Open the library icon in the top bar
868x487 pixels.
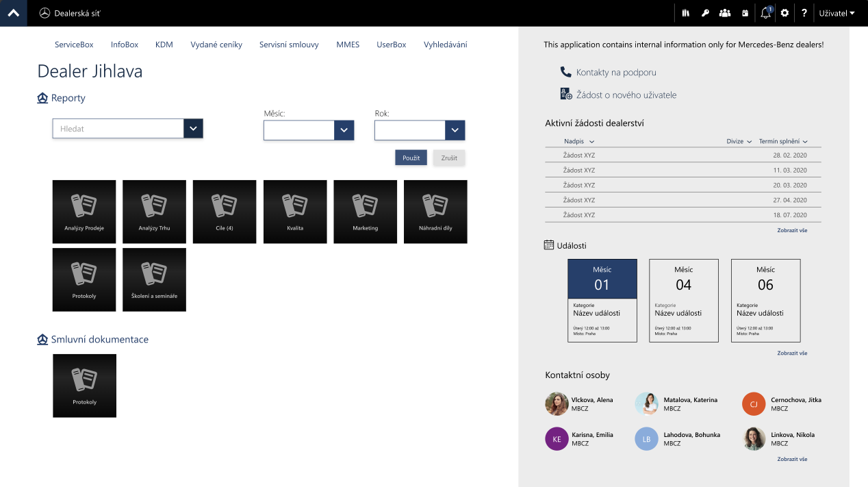pos(685,12)
